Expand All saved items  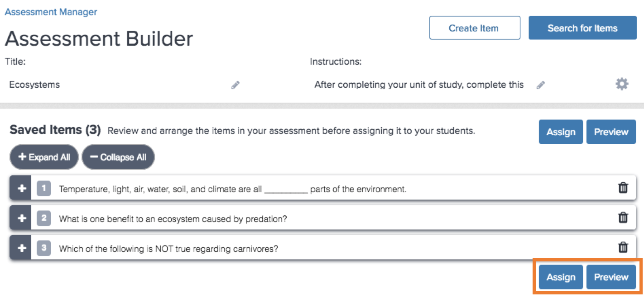pyautogui.click(x=44, y=157)
